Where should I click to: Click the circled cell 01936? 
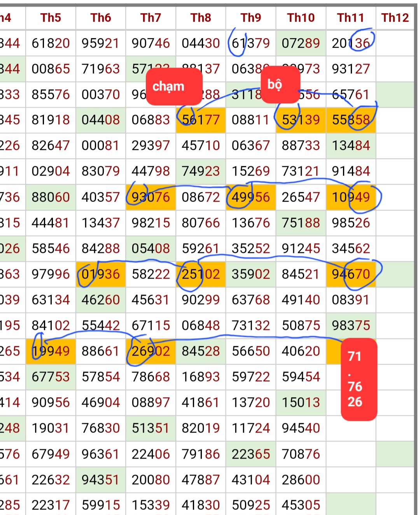click(x=101, y=274)
